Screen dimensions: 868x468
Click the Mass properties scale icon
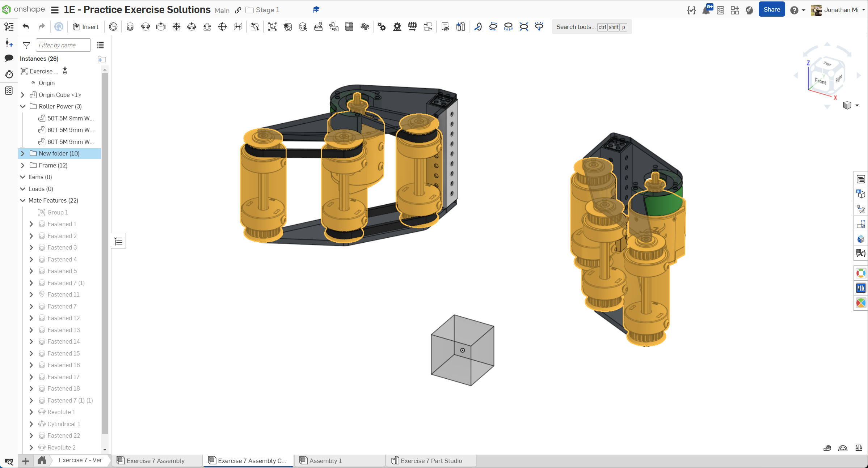coord(859,448)
